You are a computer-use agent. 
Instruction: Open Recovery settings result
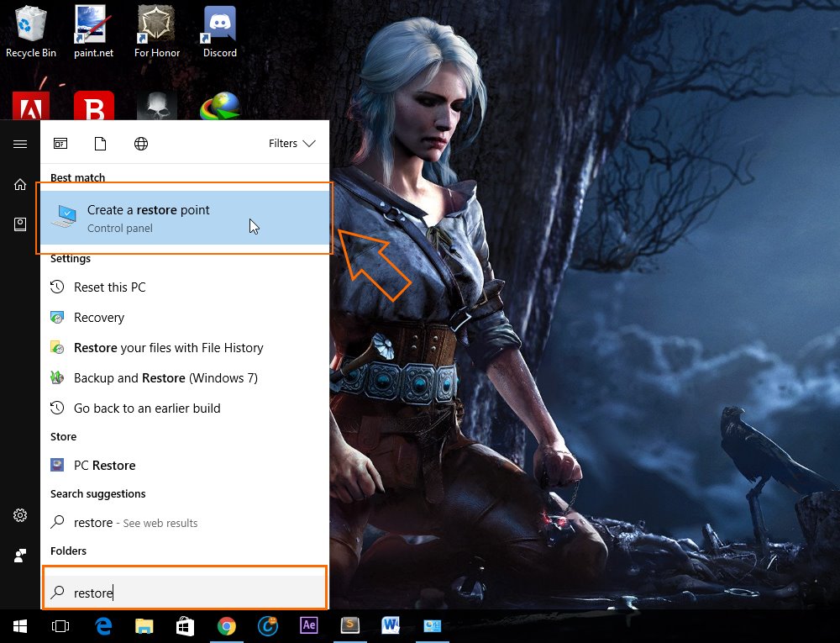[x=185, y=318]
